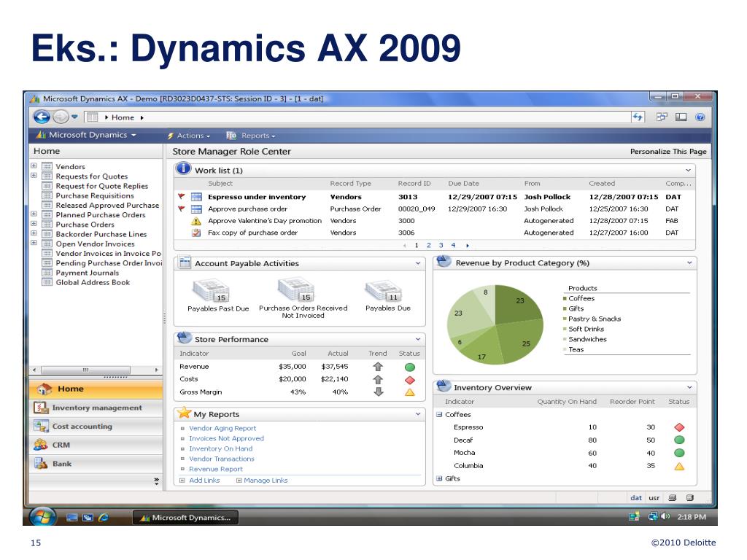This screenshot has height=560, width=747.
Task: Click Manage Links under My Reports
Action: pos(266,481)
